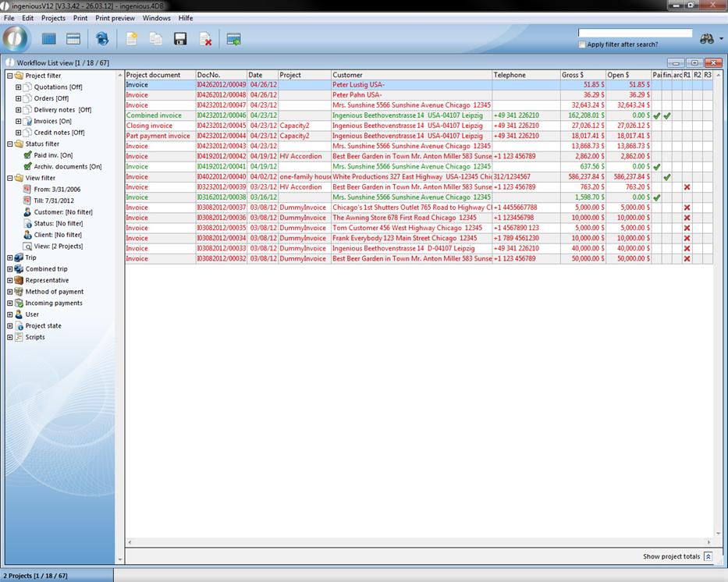Enable 'Apply filter after search?' checkbox

(582, 44)
